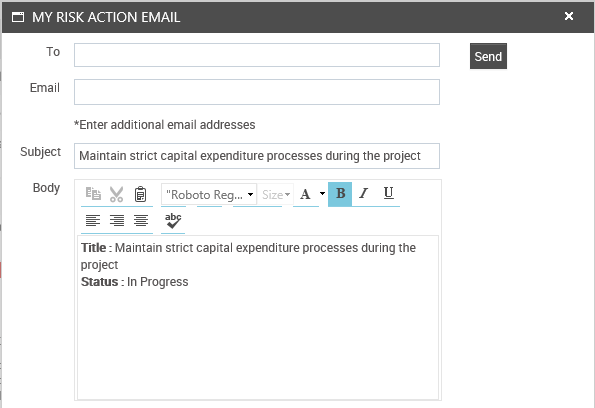Toggle Bold formatting

coord(340,194)
